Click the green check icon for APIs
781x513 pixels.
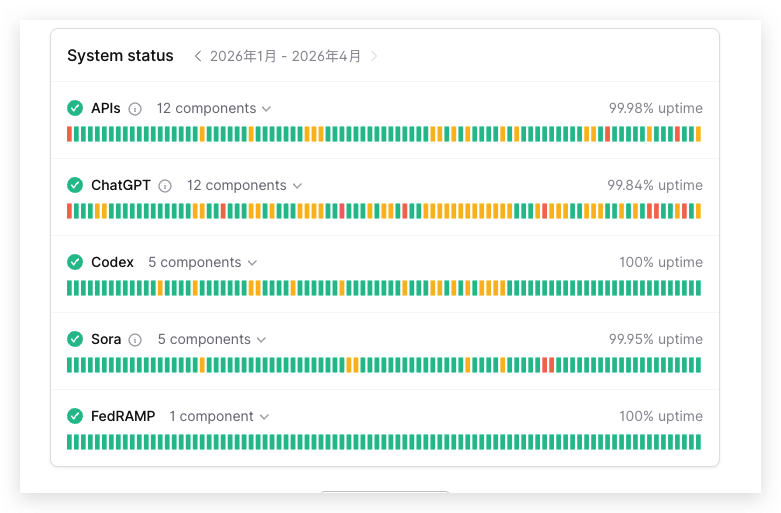[x=75, y=108]
